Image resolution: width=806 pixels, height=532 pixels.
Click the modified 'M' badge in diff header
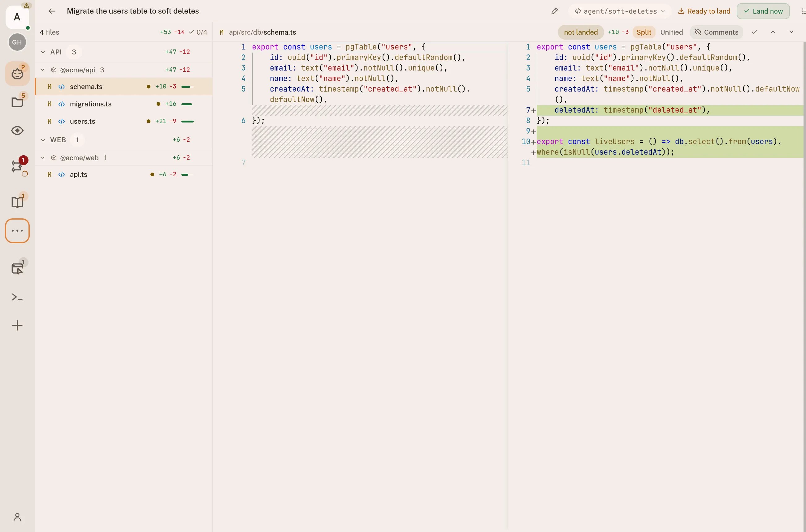tap(222, 32)
